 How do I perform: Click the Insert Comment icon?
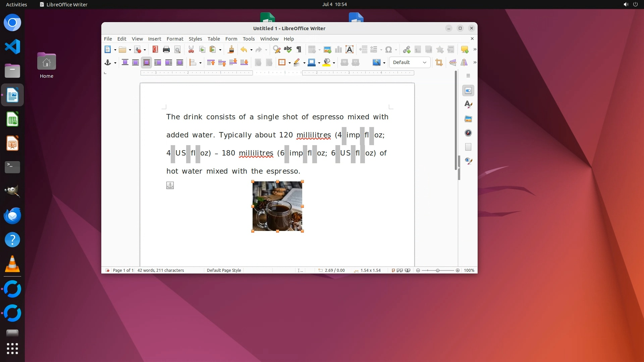click(x=465, y=50)
